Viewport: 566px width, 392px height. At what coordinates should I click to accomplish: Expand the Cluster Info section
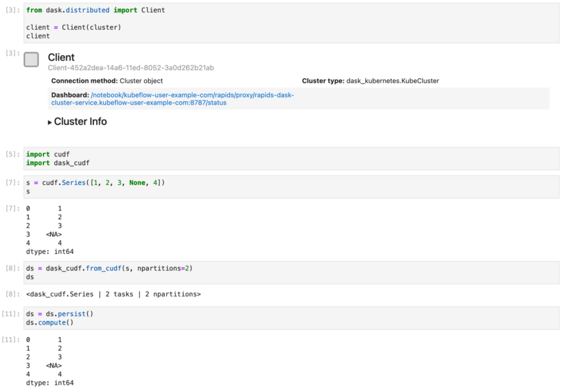79,121
